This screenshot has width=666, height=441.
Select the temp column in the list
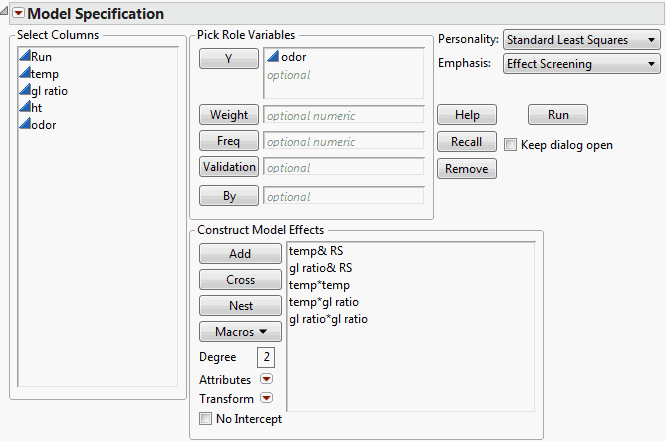45,74
